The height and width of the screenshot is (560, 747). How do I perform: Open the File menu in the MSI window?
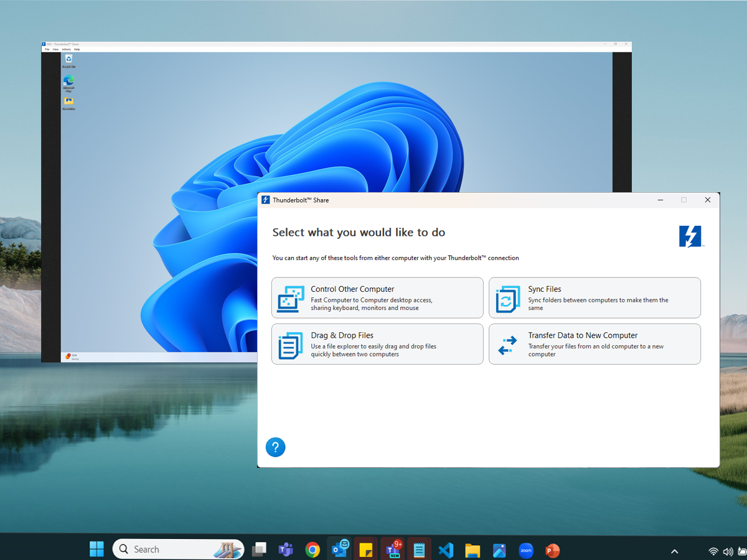(47, 49)
